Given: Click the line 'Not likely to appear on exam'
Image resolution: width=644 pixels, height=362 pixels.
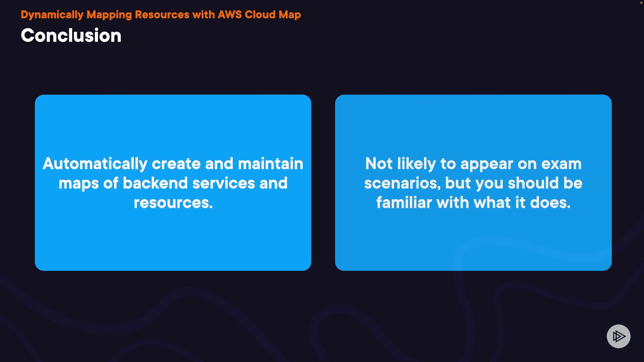Looking at the screenshot, I should [x=473, y=164].
